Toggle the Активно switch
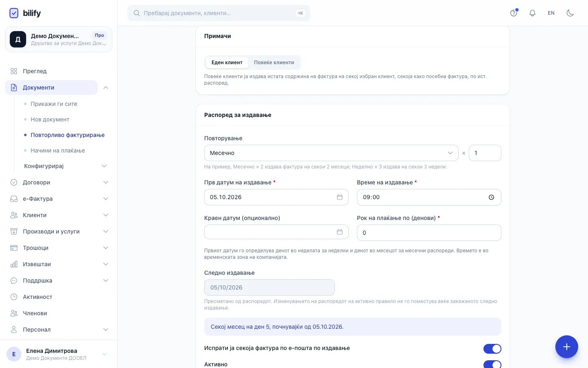 (x=492, y=364)
